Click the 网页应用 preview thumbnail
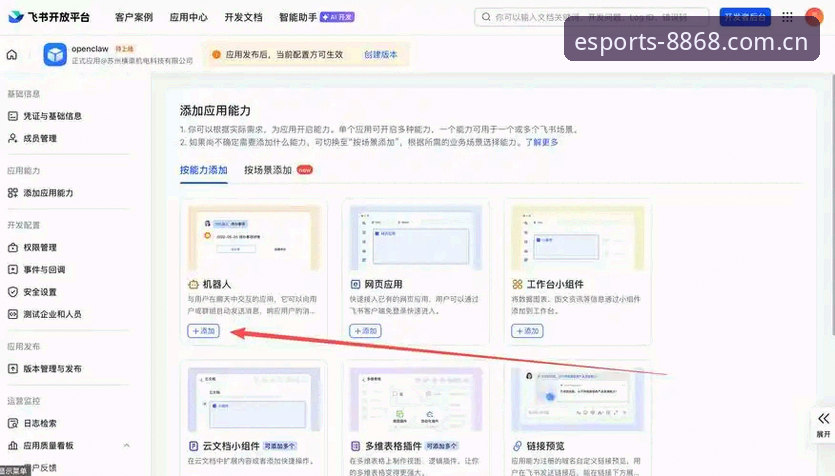Screen dimensions: 835x476 click(416, 238)
